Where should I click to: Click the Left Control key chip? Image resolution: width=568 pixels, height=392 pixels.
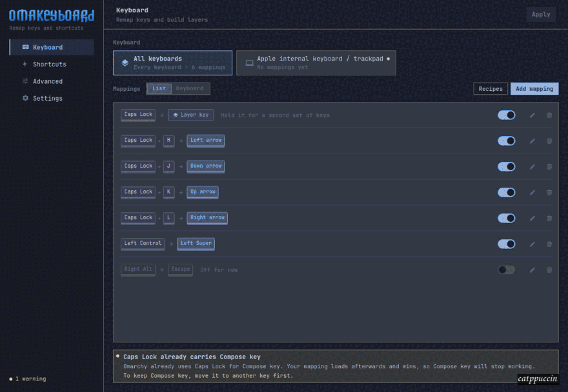coord(143,244)
